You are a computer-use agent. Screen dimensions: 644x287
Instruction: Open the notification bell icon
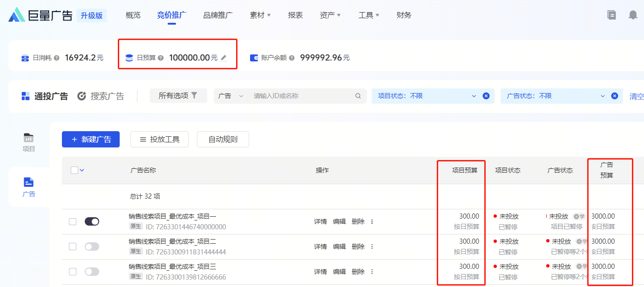click(632, 15)
